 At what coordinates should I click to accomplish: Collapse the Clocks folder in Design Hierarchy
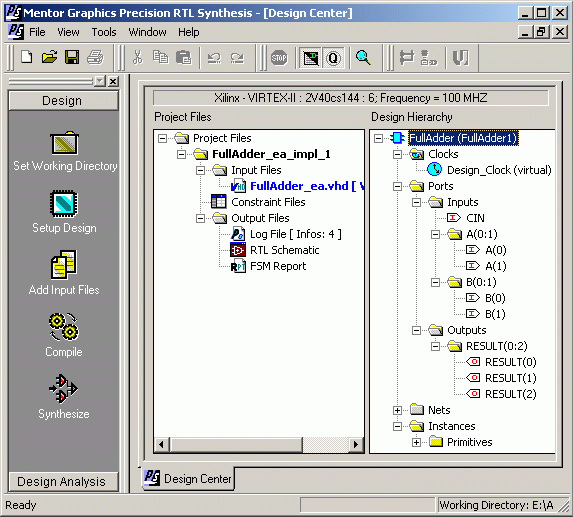click(397, 154)
